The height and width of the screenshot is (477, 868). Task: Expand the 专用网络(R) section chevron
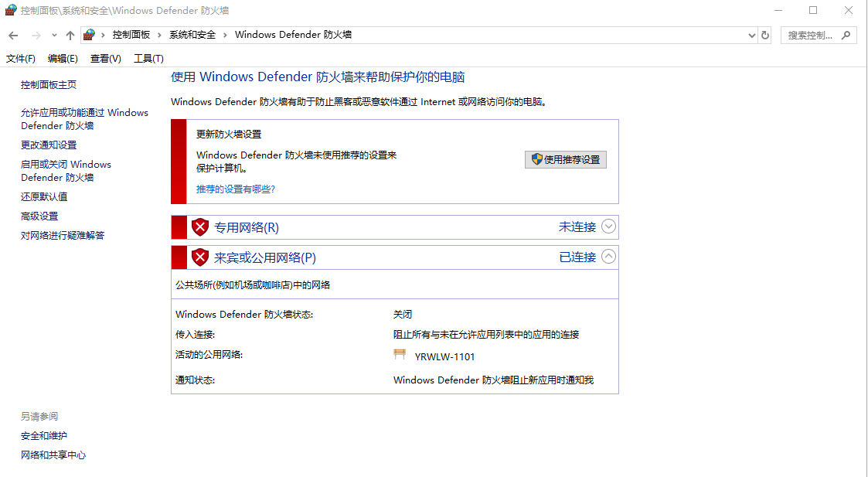tap(608, 227)
